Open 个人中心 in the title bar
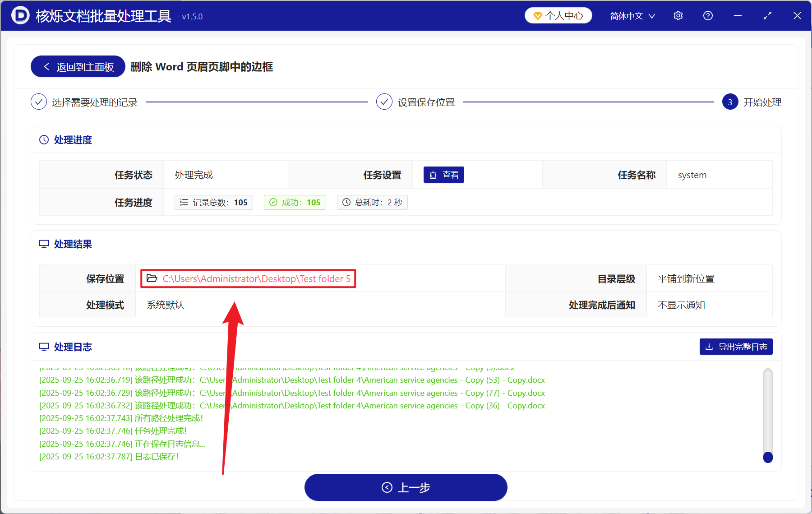This screenshot has height=514, width=812. 558,15
